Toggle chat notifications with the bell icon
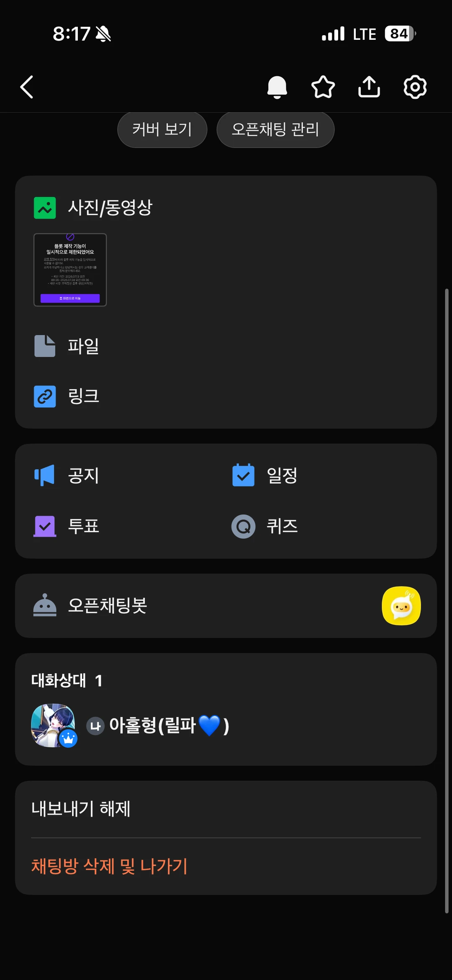This screenshot has width=452, height=980. [277, 87]
